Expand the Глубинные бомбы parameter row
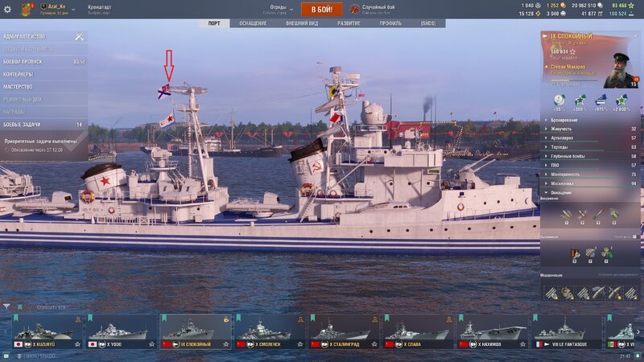This screenshot has height=362, width=644. 590,156
